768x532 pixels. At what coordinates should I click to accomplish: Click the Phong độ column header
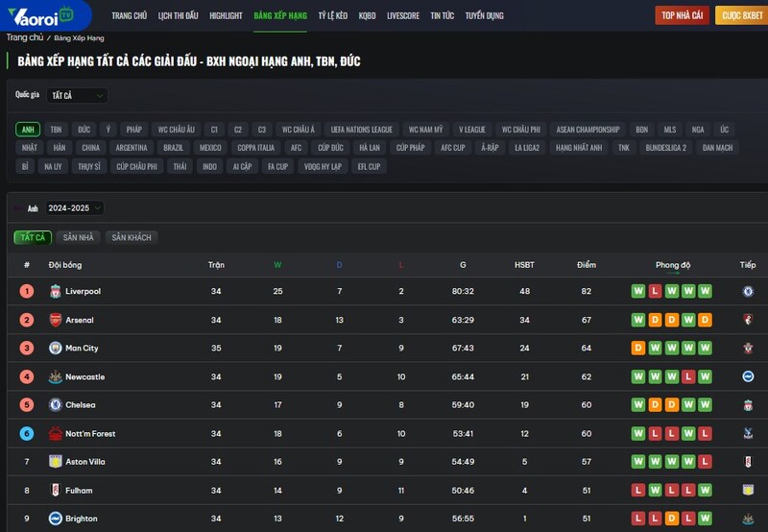click(x=673, y=265)
